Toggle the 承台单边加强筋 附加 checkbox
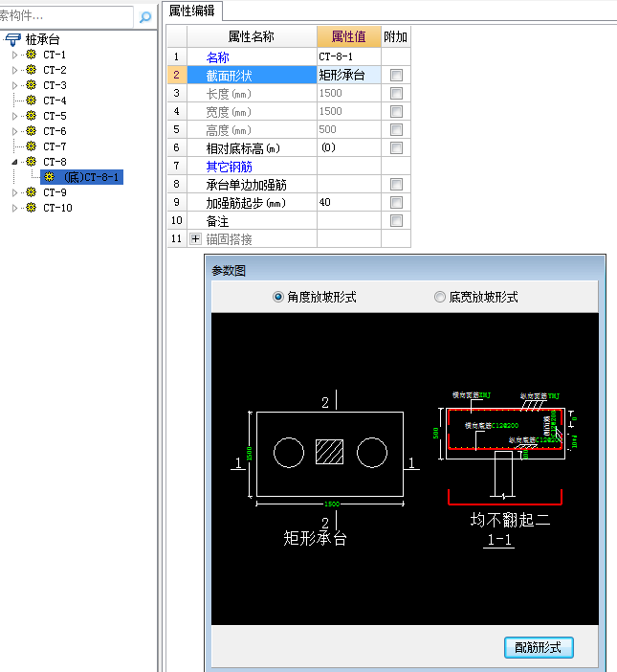 tap(396, 185)
